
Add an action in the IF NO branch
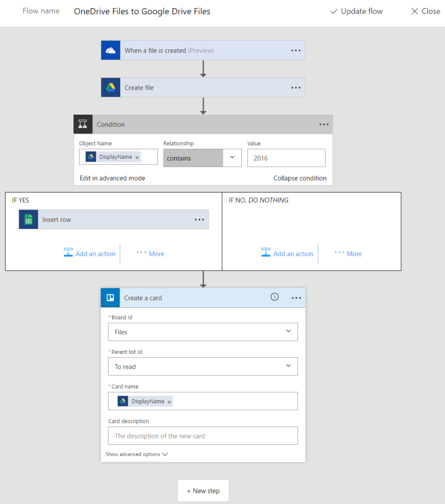pyautogui.click(x=287, y=253)
